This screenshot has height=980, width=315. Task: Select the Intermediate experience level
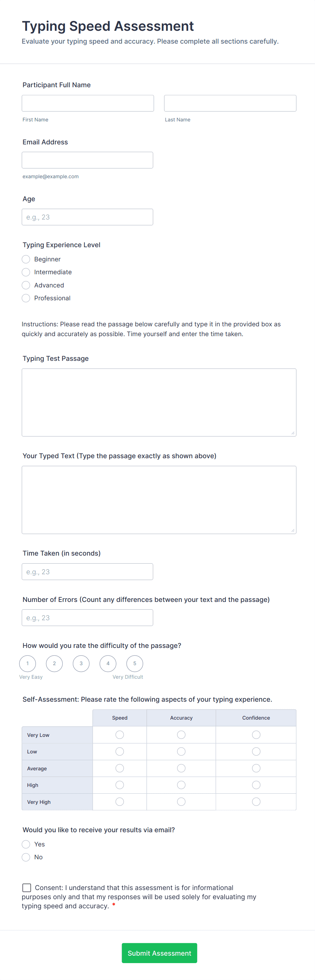(x=26, y=272)
